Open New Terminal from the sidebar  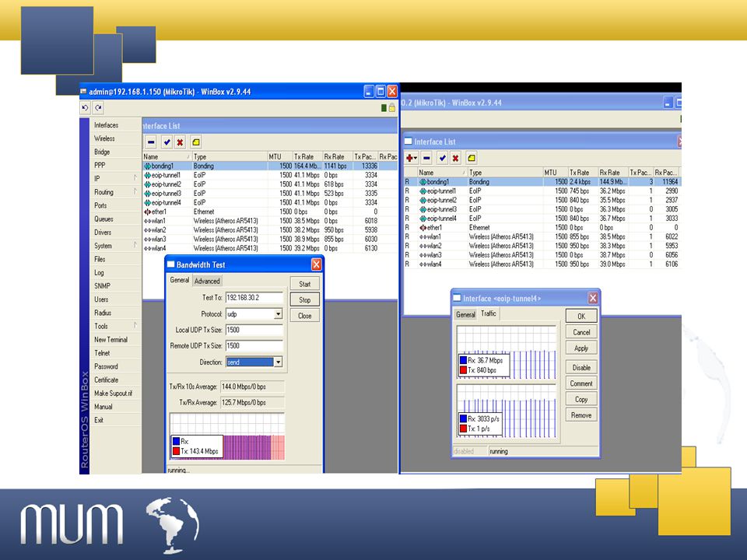[111, 340]
